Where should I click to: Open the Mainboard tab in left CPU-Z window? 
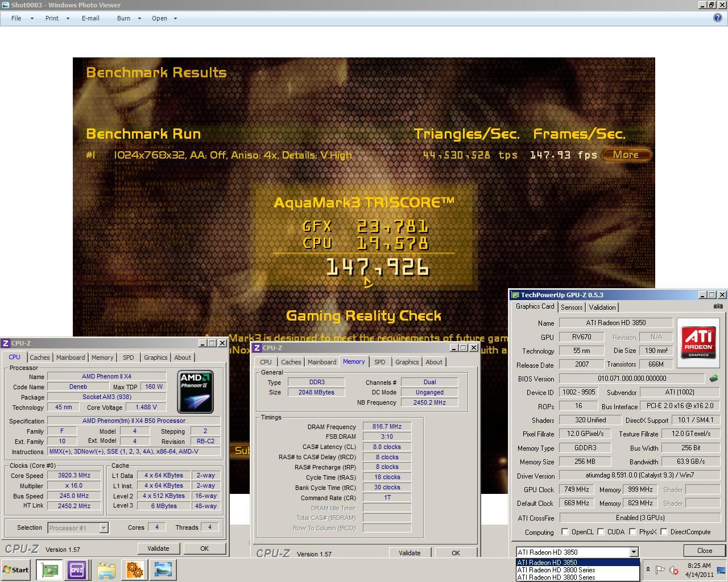pos(71,357)
